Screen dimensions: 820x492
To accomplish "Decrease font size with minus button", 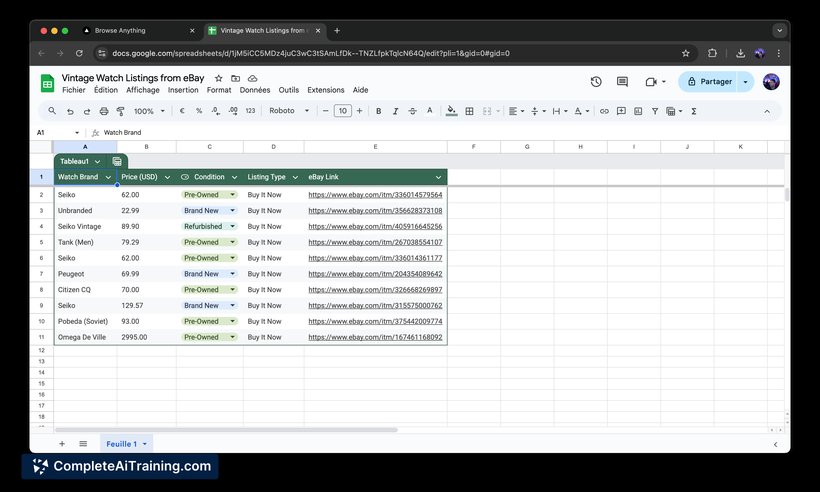I will coord(325,111).
